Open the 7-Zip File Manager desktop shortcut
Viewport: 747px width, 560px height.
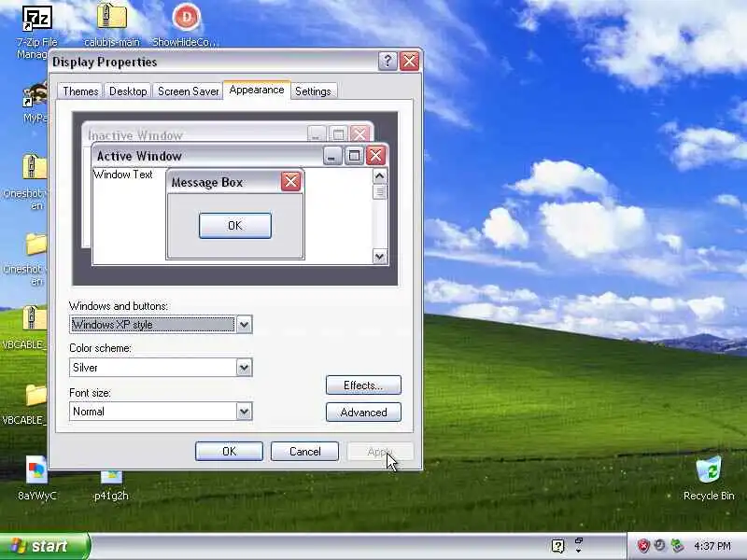click(36, 19)
